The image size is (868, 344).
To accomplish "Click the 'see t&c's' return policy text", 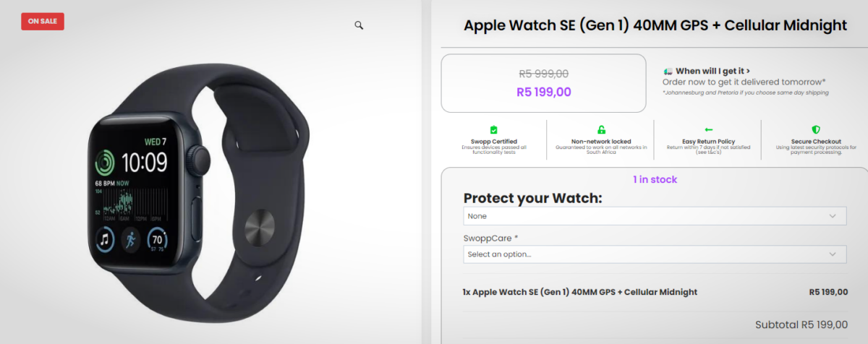I will tap(708, 152).
